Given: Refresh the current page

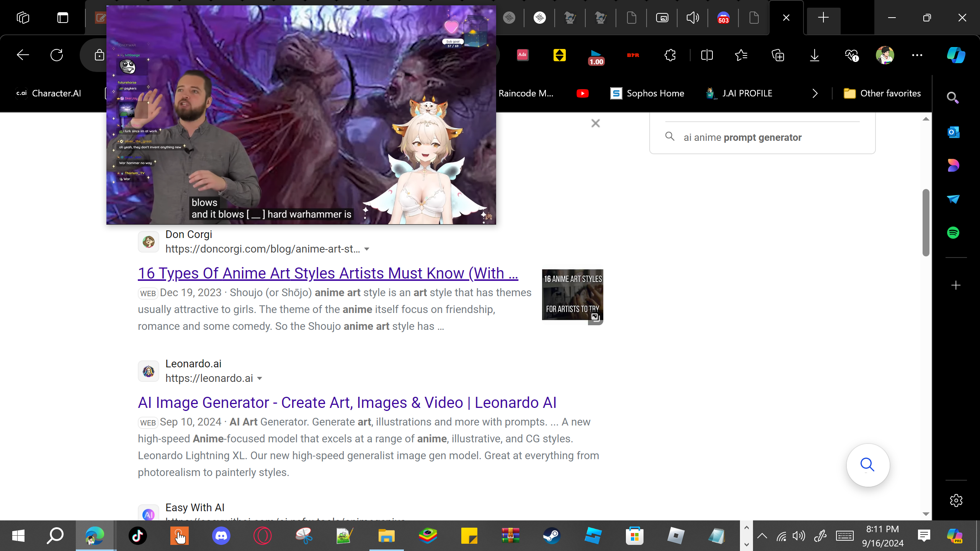Looking at the screenshot, I should tap(57, 55).
